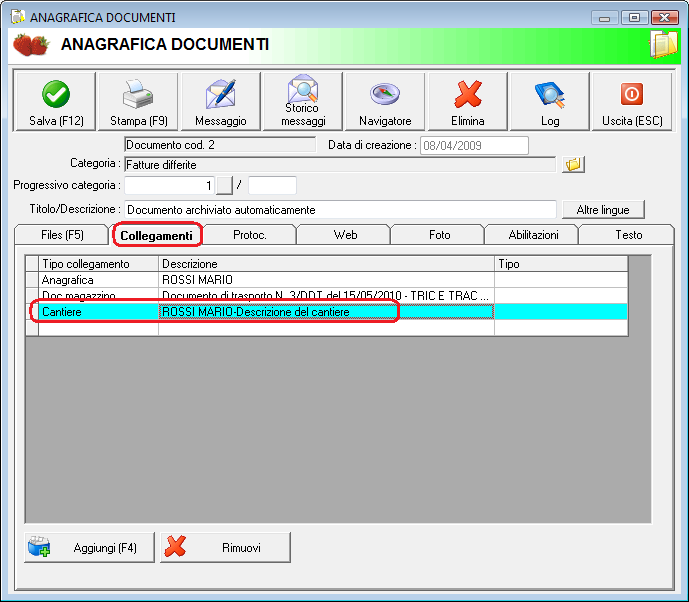
Task: Save the document with Salva (F12)
Action: (x=55, y=102)
